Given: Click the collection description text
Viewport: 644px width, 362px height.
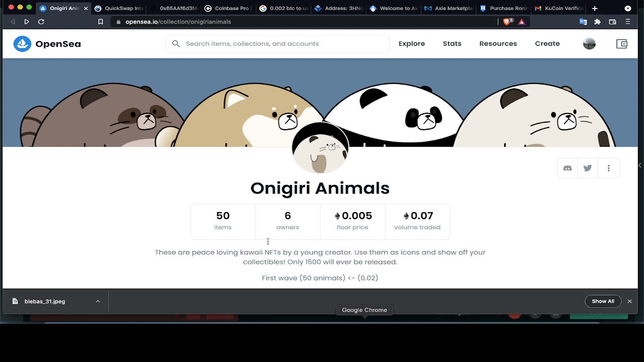Looking at the screenshot, I should [320, 257].
